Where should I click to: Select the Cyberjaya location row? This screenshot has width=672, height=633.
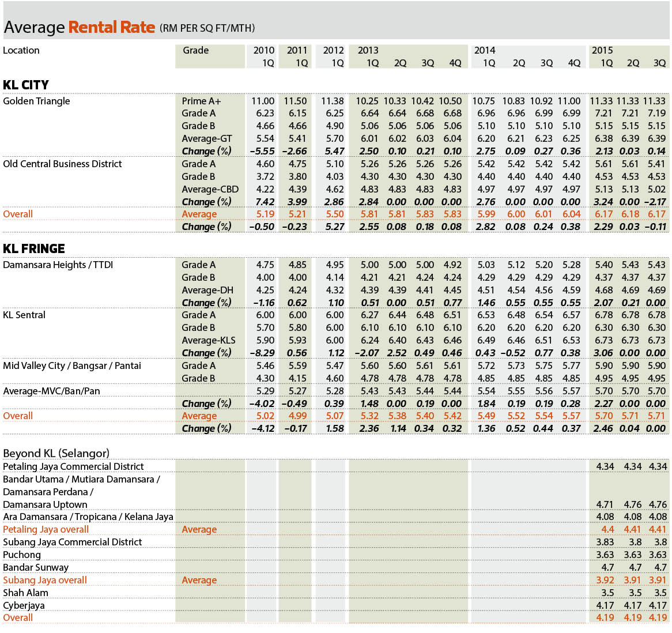(335, 605)
